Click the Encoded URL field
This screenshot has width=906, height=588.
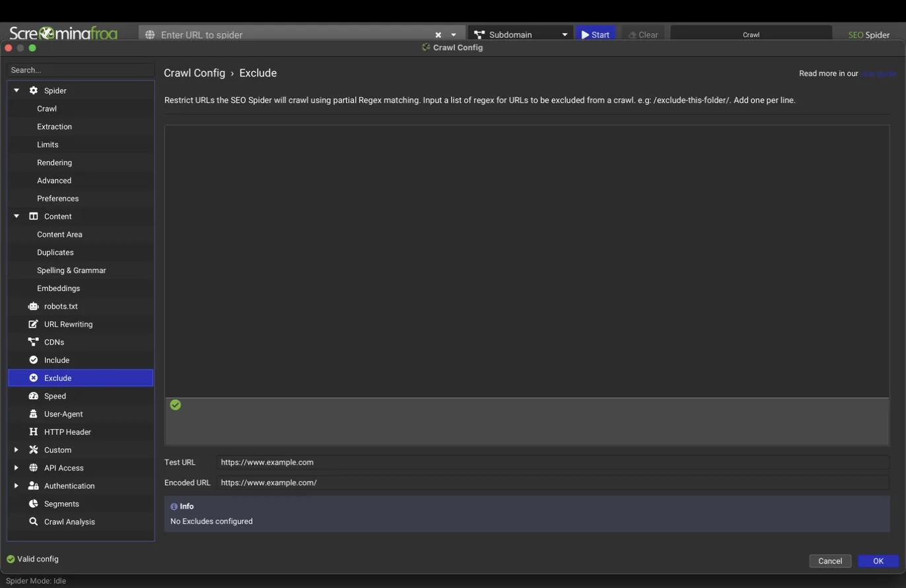[553, 483]
